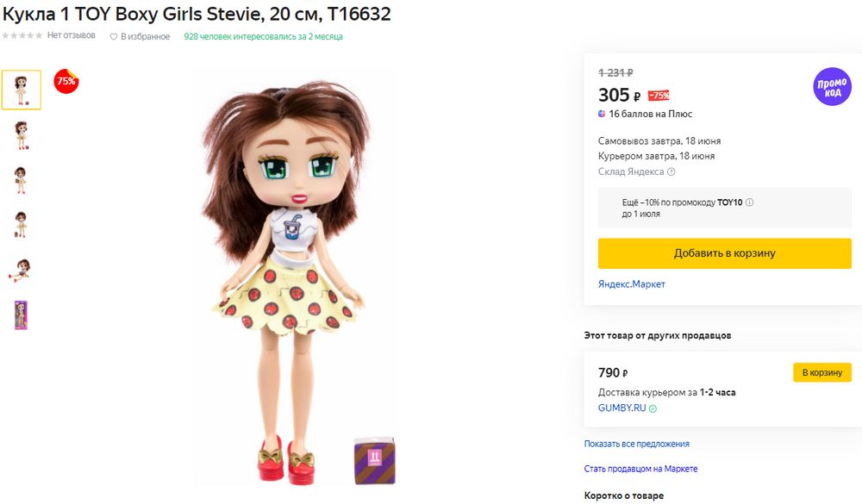Click the red 75% discount badge
Screen dimensions: 862x504
click(x=66, y=81)
